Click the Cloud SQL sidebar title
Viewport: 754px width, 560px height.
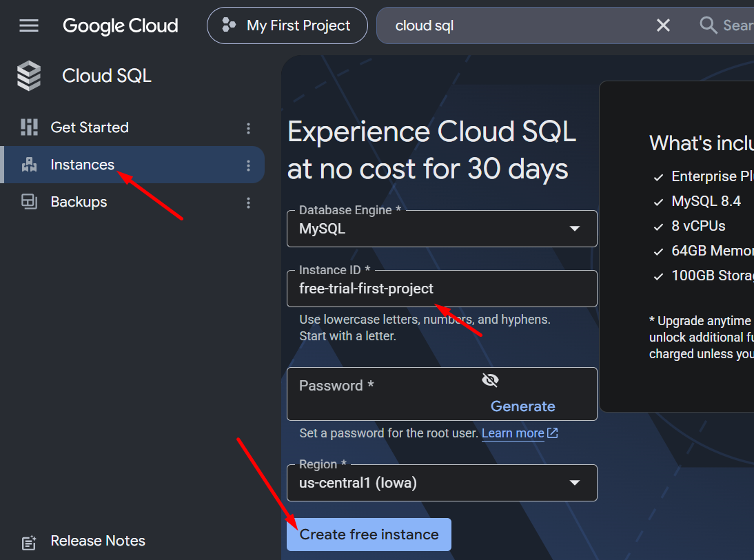point(107,76)
